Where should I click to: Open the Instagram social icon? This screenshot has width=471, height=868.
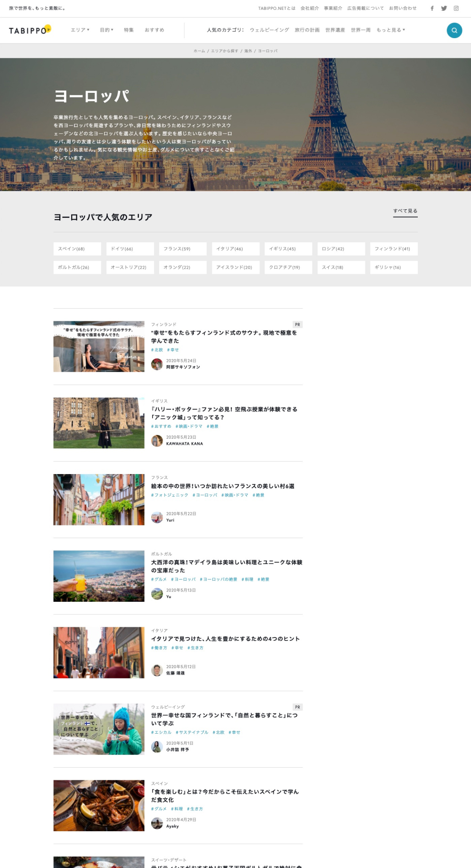(456, 8)
